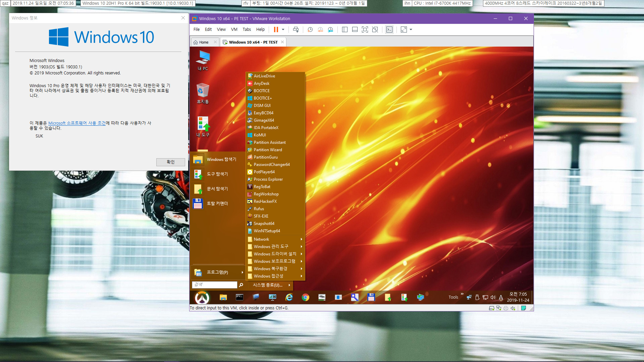Enter Unity mode in VMware
The image size is (644, 362).
tap(375, 29)
